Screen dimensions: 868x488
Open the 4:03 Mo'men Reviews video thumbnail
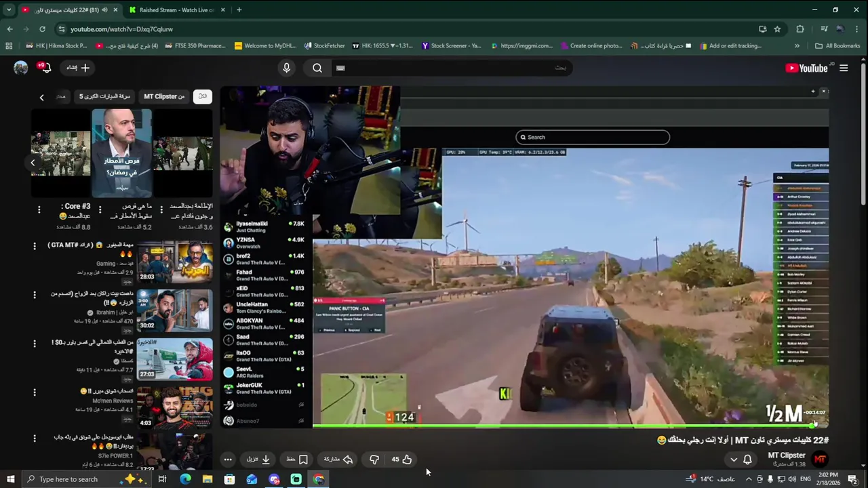[x=175, y=408]
